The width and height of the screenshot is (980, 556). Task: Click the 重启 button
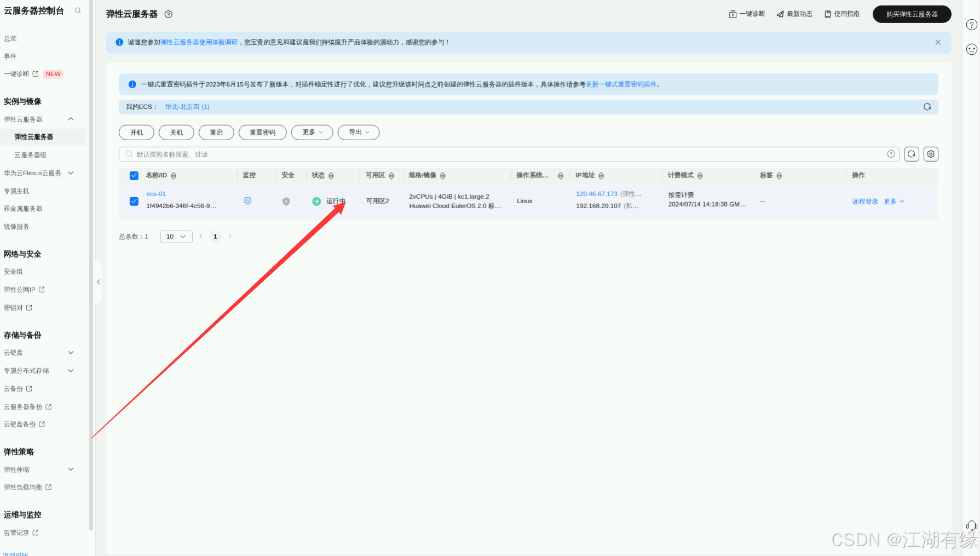pos(216,133)
